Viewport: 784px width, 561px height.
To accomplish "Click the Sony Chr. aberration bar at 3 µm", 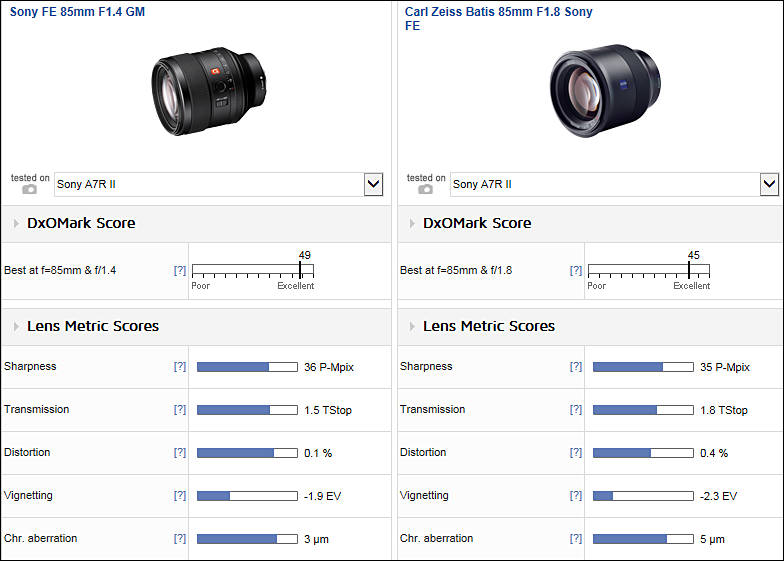I will point(248,539).
